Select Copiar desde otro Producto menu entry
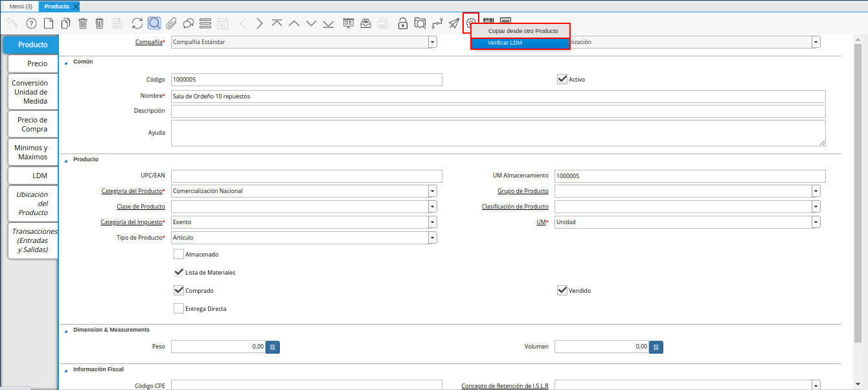The height and width of the screenshot is (390, 868). tap(520, 31)
